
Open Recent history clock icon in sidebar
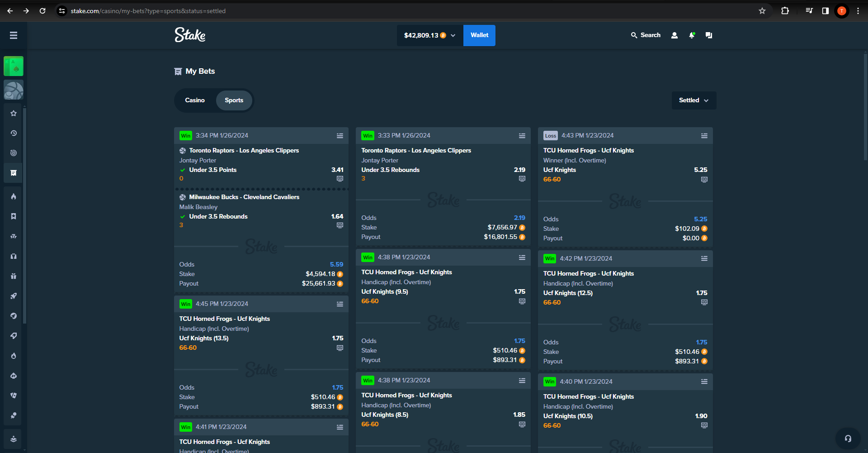pyautogui.click(x=14, y=133)
